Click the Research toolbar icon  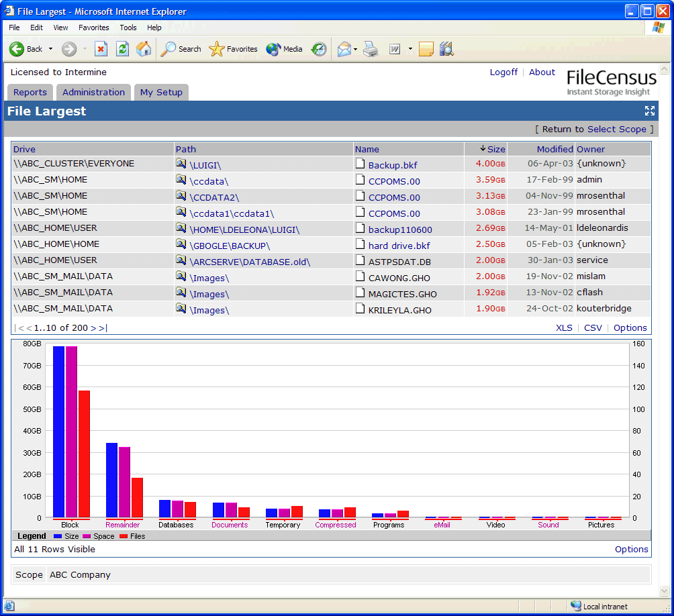[446, 49]
